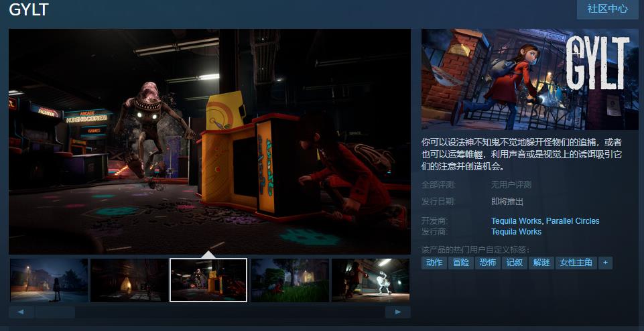This screenshot has height=331, width=644.
Task: Open the Tequila Works developer link
Action: [x=516, y=221]
